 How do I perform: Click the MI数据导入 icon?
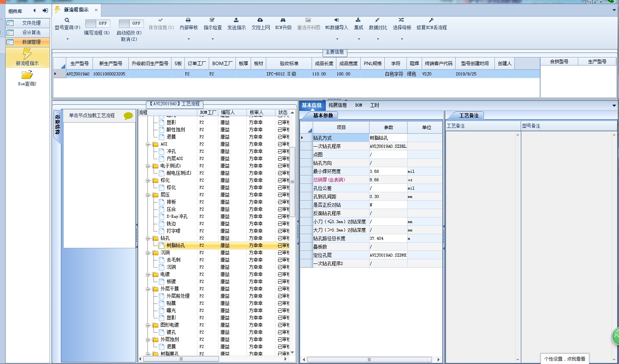click(336, 20)
